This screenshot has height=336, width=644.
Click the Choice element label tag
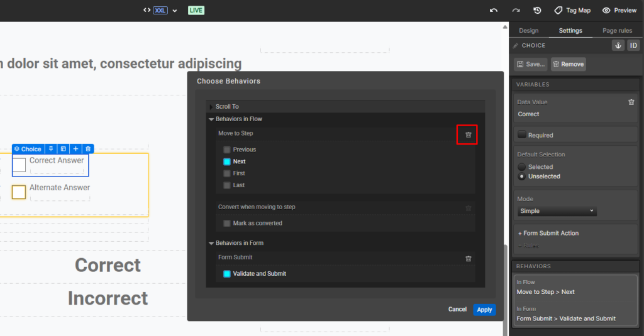coord(28,149)
